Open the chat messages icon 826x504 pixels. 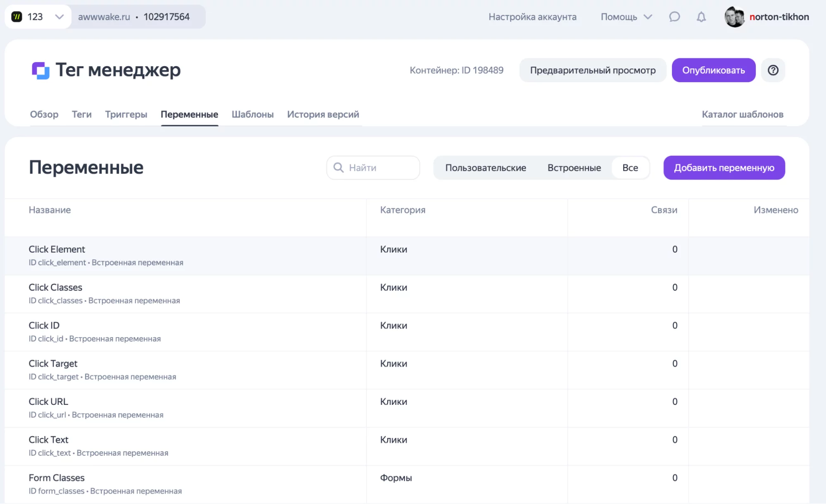674,17
